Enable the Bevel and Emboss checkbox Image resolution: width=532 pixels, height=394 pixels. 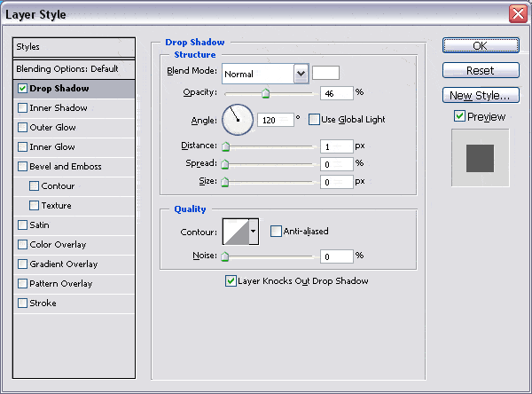(22, 167)
